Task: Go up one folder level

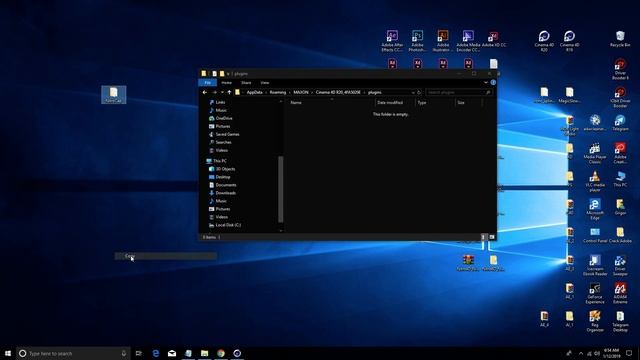Action: [x=229, y=92]
